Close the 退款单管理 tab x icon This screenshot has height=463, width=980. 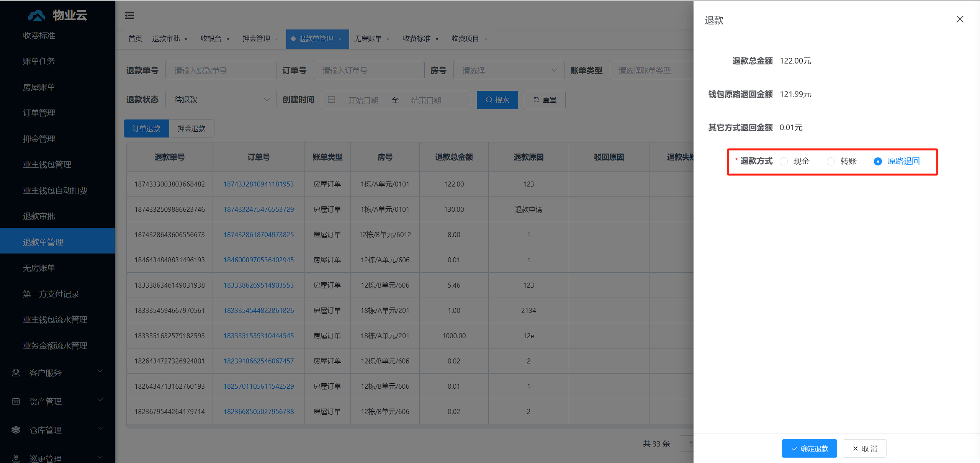click(x=340, y=39)
